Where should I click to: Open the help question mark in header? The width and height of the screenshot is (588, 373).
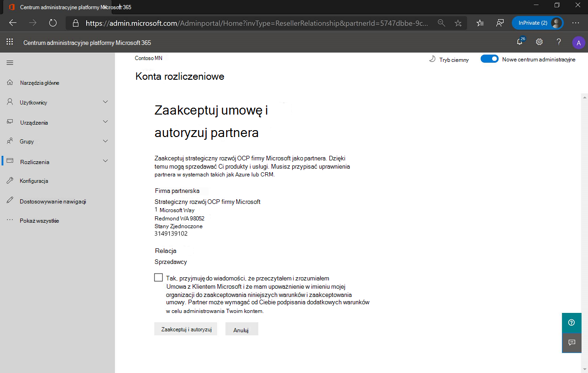coord(559,42)
